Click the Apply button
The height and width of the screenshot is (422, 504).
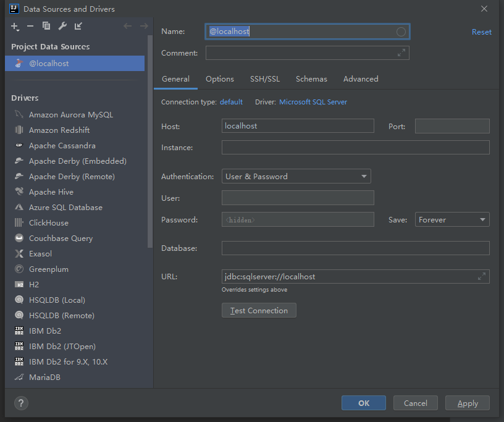[x=468, y=403]
